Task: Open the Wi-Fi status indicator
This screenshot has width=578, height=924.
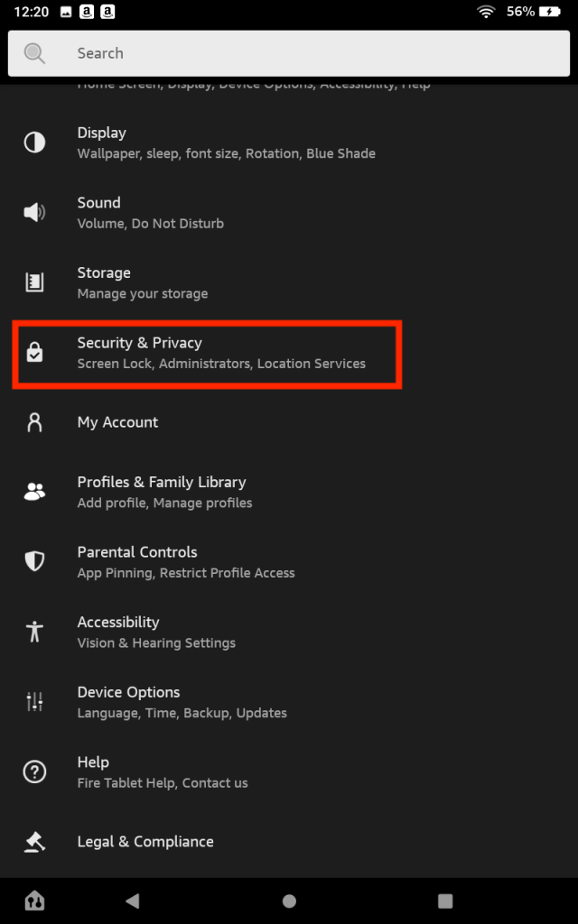Action: (x=487, y=12)
